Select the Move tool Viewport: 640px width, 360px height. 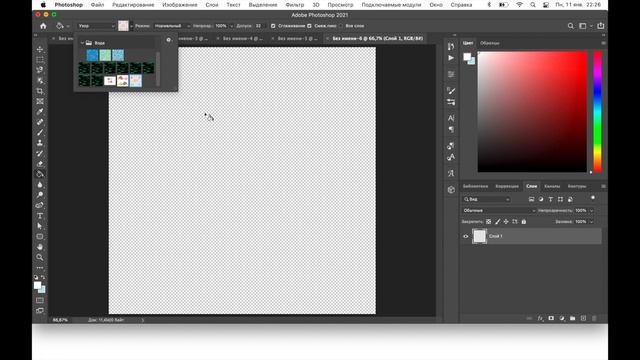(40, 49)
